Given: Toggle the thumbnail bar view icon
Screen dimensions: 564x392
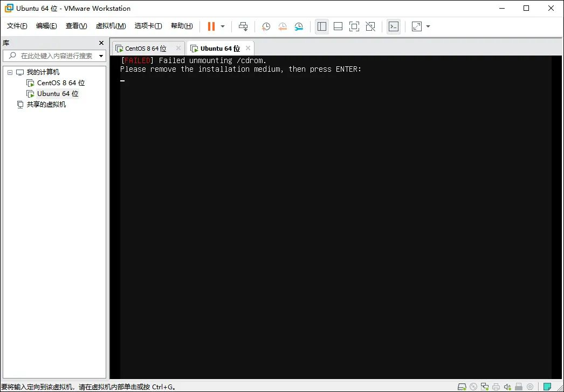Looking at the screenshot, I should [338, 26].
